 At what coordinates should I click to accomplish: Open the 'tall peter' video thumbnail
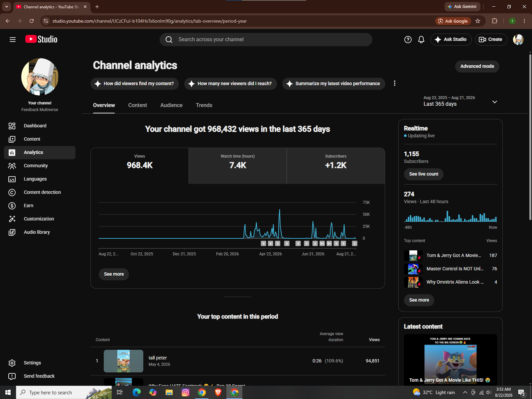point(123,361)
